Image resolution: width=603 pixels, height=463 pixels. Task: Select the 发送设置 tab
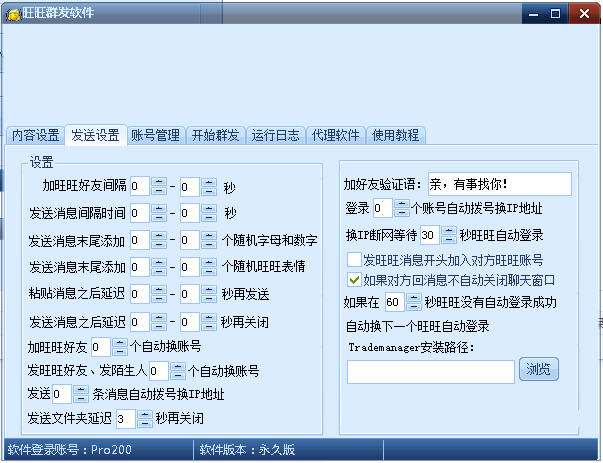95,135
